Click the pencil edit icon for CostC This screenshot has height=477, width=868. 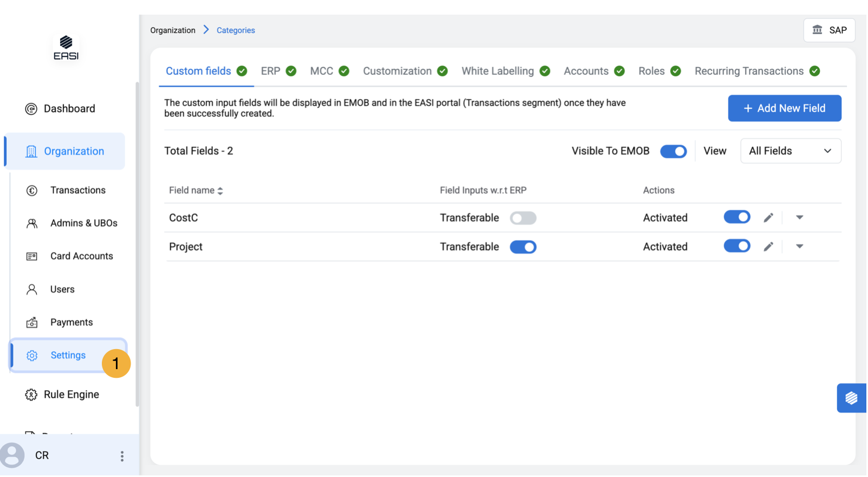(x=769, y=218)
